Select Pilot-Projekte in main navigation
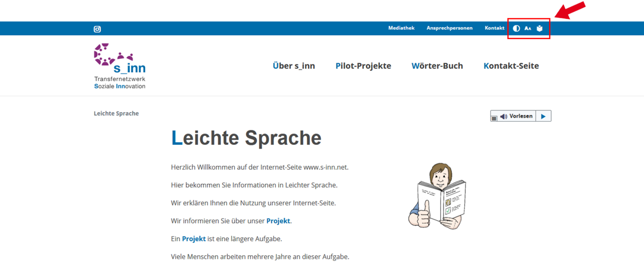The width and height of the screenshot is (644, 272). tap(363, 66)
